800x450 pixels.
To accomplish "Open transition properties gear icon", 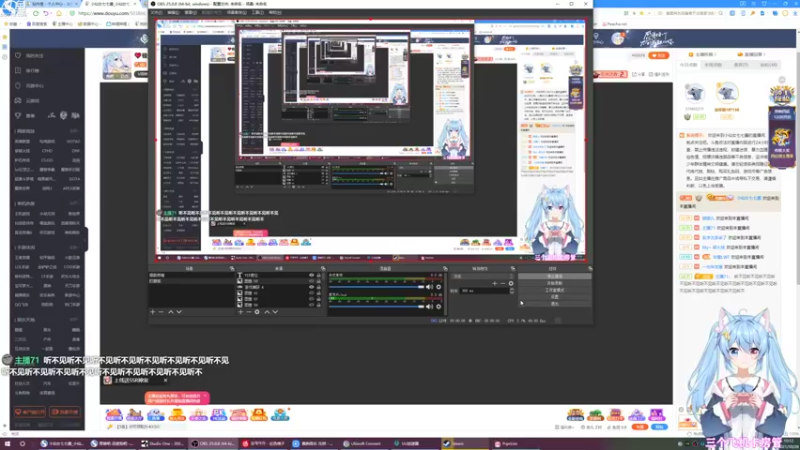I will tap(511, 283).
